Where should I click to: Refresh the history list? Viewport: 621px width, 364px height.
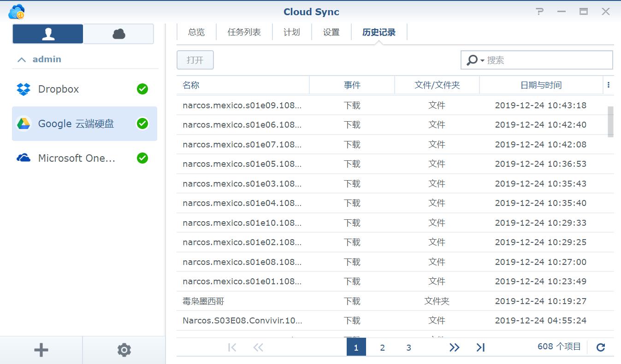pos(601,347)
